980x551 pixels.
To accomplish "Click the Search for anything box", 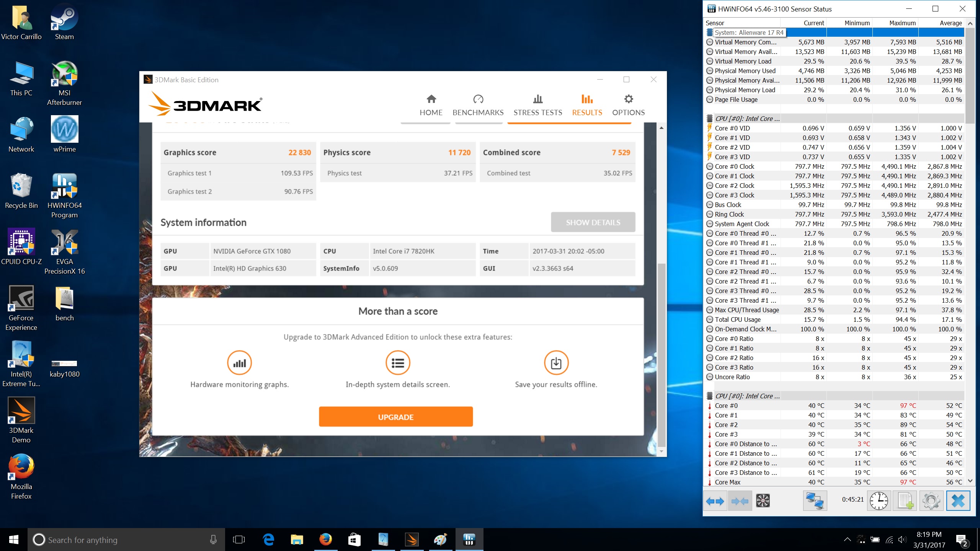I will pyautogui.click(x=126, y=540).
